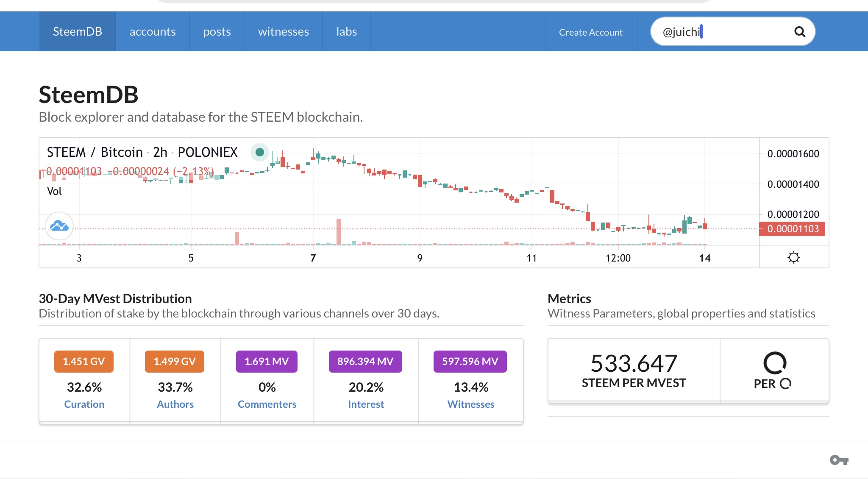Image resolution: width=868 pixels, height=479 pixels.
Task: Open the SteemDB home tab
Action: point(78,31)
